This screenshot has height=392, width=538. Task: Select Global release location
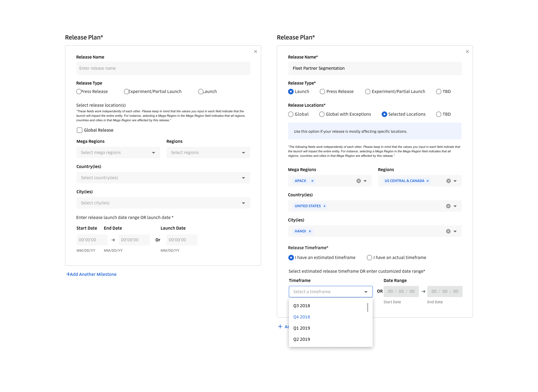[291, 114]
